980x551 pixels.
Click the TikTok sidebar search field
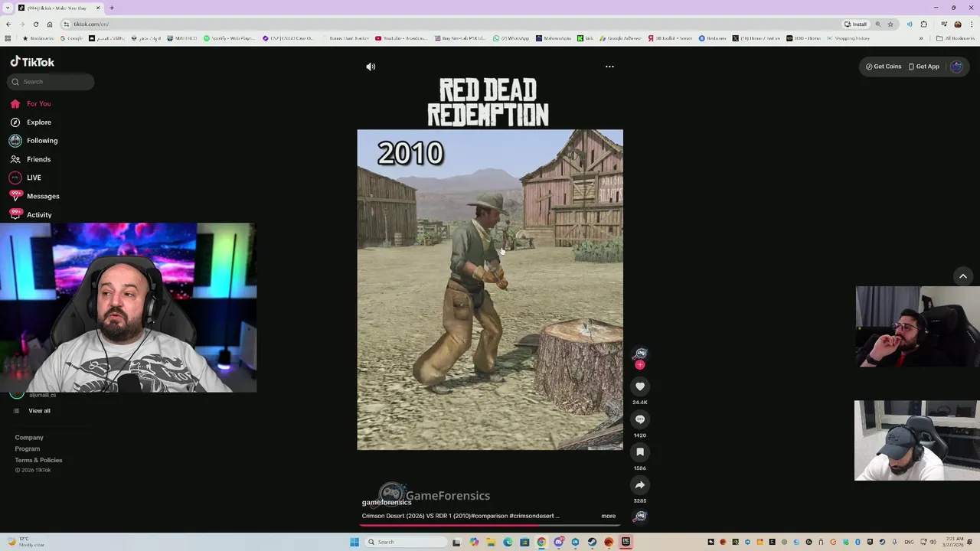tap(51, 82)
